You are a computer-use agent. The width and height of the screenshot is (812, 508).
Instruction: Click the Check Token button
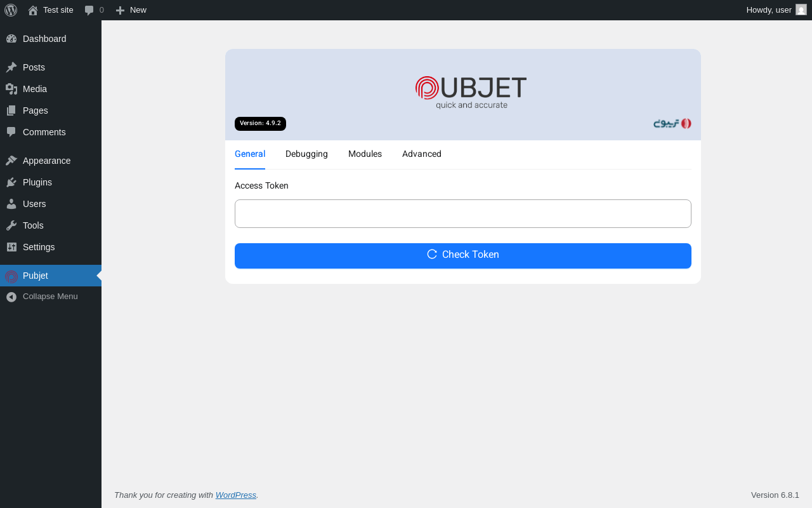pos(463,256)
